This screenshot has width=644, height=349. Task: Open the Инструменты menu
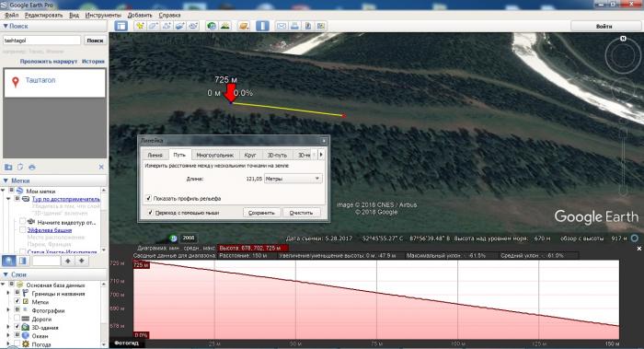[x=103, y=16]
